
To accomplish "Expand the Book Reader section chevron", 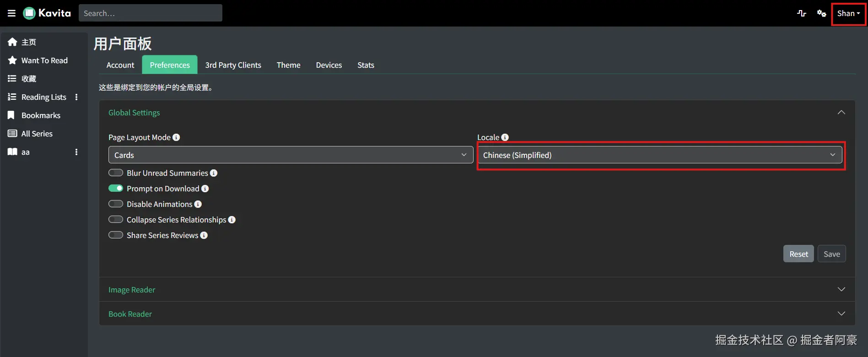I will coord(841,314).
